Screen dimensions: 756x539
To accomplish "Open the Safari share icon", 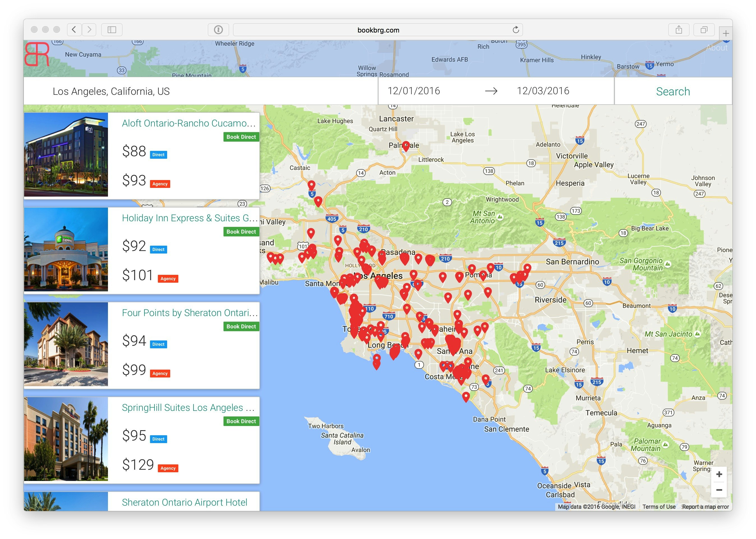I will click(x=679, y=30).
